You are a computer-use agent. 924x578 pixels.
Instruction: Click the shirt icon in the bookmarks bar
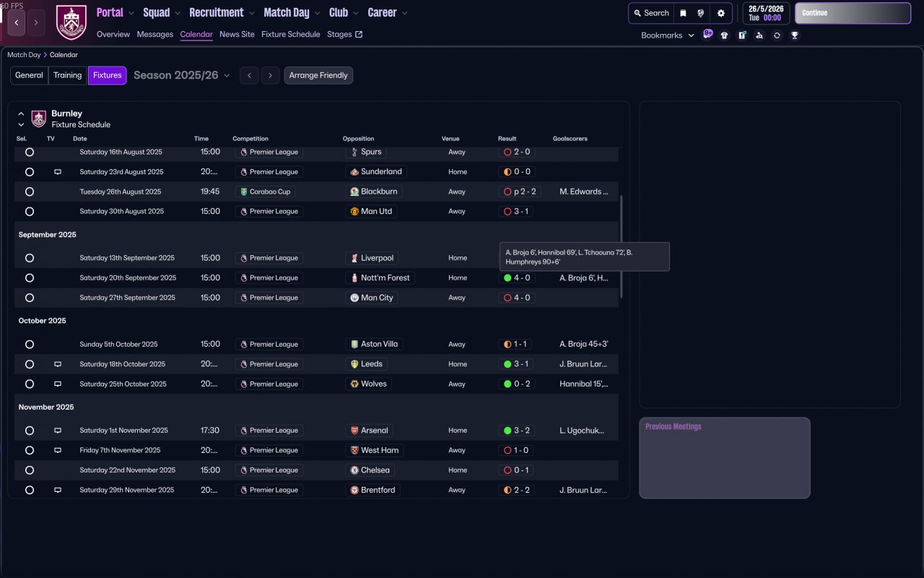724,35
